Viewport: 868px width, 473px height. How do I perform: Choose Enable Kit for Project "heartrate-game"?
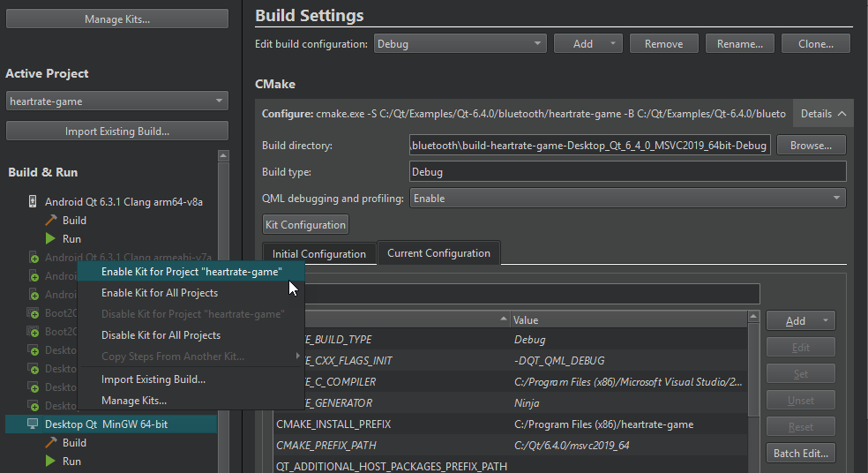(191, 272)
